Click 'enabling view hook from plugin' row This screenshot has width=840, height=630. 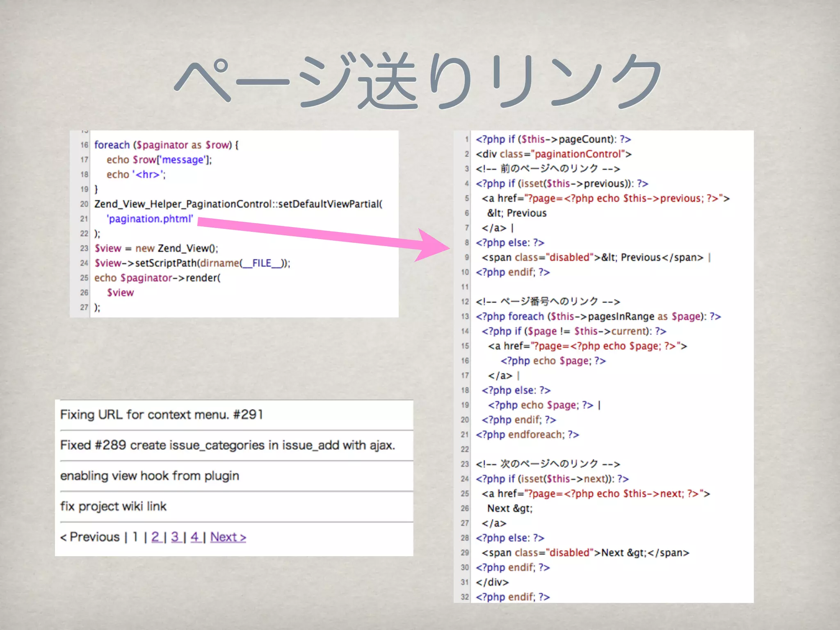[150, 476]
